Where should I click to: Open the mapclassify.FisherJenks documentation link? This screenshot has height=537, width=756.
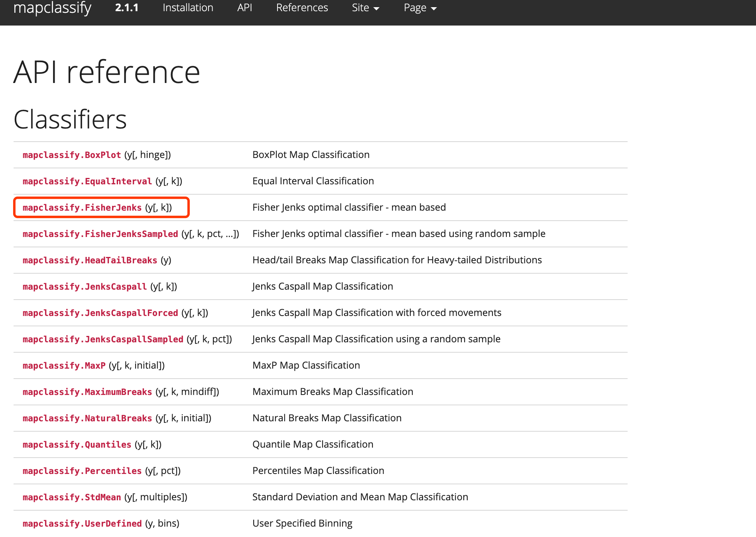click(82, 207)
